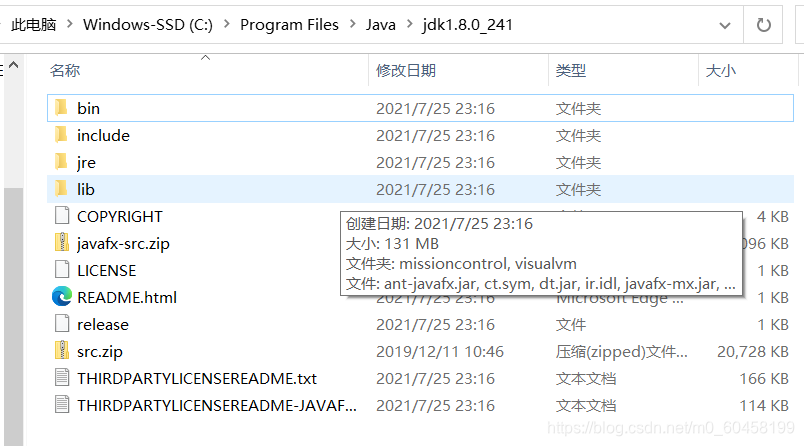Click the 166 KB size cell
The image size is (804, 446).
pyautogui.click(x=763, y=378)
